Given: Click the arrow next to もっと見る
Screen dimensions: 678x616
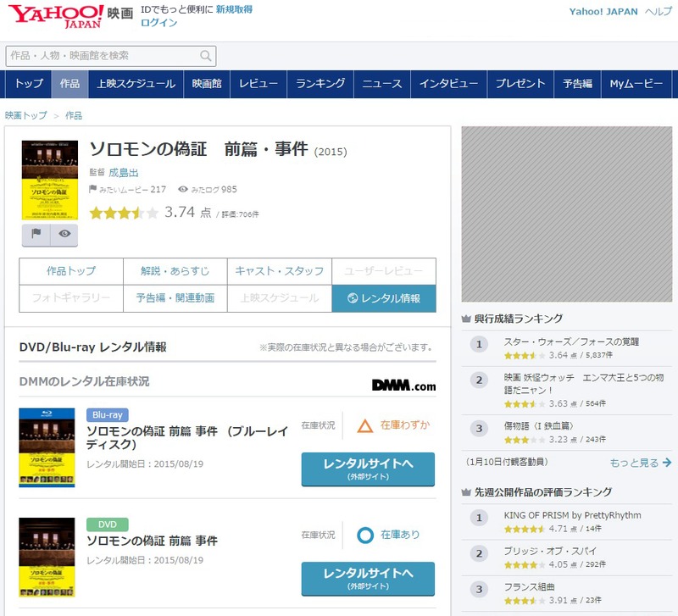Looking at the screenshot, I should tap(667, 463).
